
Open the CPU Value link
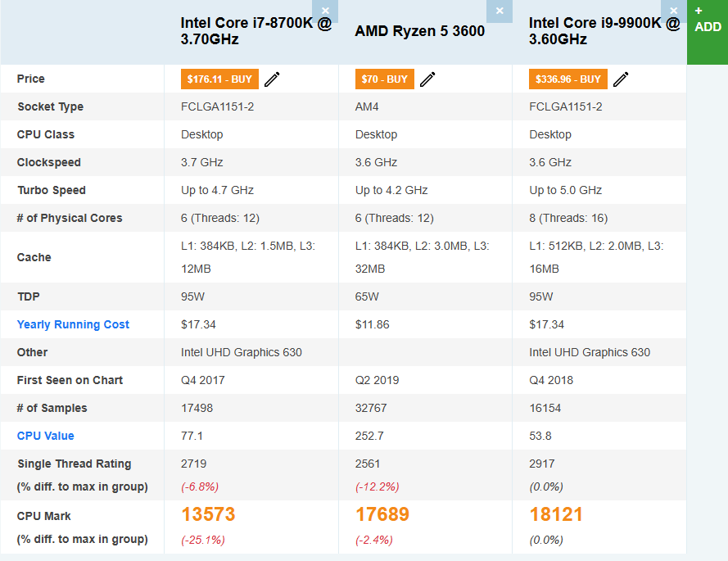pos(46,436)
